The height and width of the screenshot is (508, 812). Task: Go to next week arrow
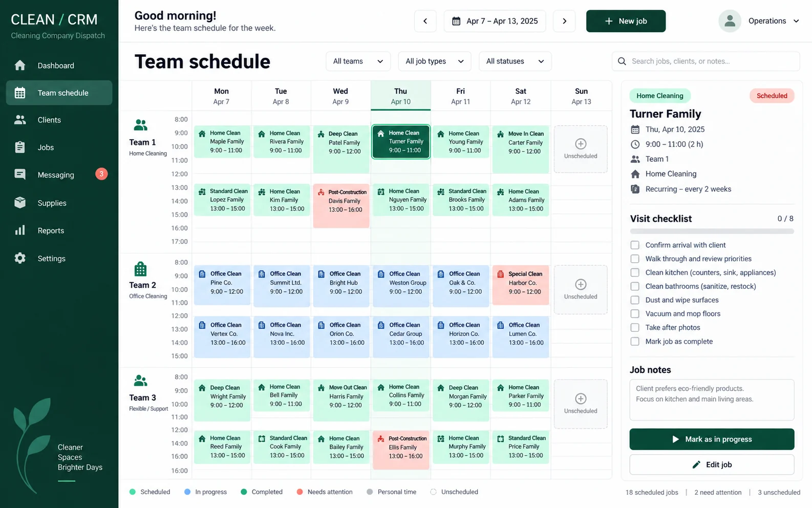coord(564,21)
